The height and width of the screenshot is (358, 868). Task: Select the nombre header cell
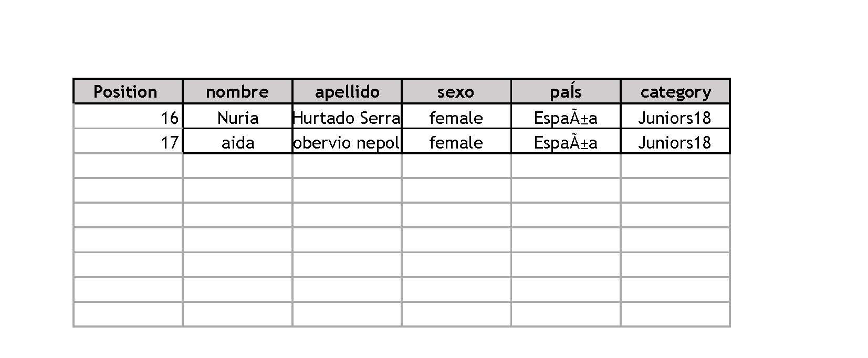237,91
